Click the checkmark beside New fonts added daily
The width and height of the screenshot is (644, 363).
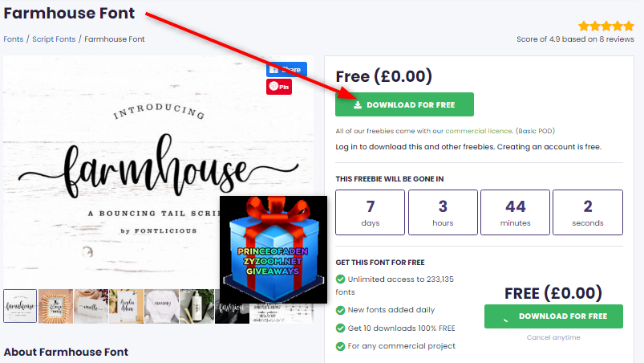click(341, 310)
